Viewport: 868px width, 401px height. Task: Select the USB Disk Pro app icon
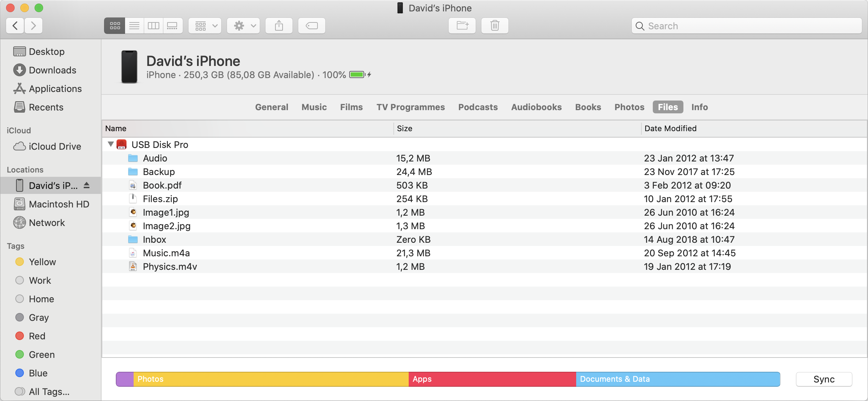pyautogui.click(x=122, y=144)
